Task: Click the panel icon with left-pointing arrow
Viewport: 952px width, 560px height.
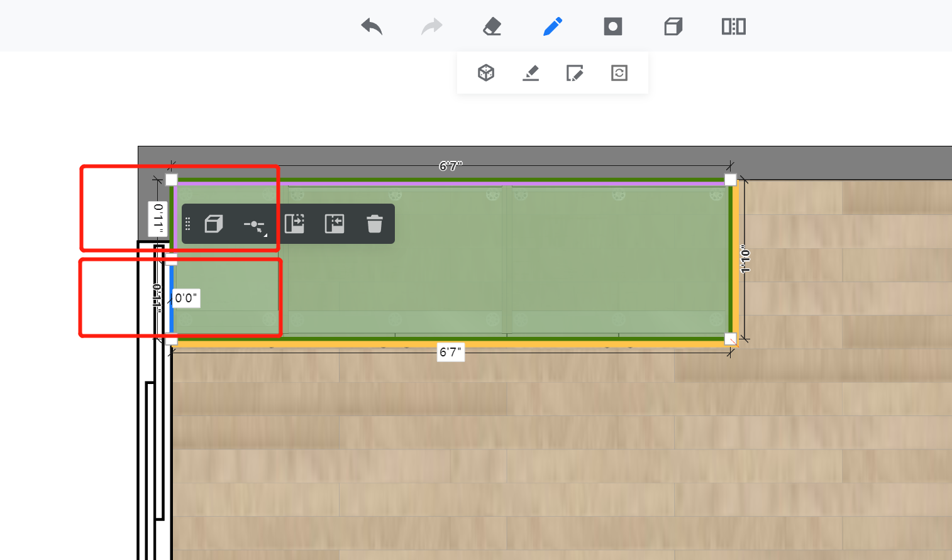Action: click(335, 224)
